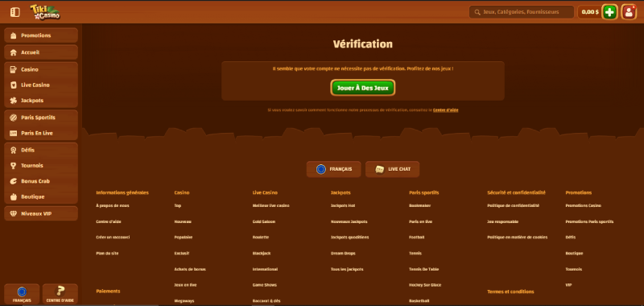Select Live Casino in the sidebar
The height and width of the screenshot is (306, 644).
[41, 85]
